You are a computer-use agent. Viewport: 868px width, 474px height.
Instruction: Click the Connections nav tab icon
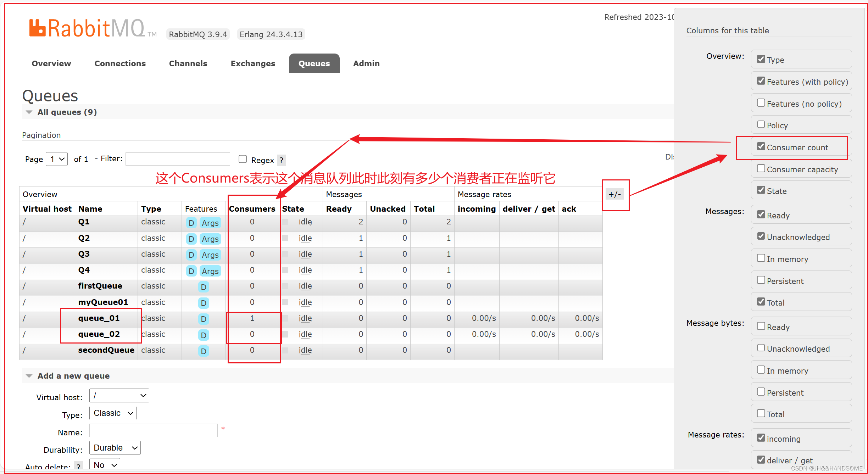[119, 62]
